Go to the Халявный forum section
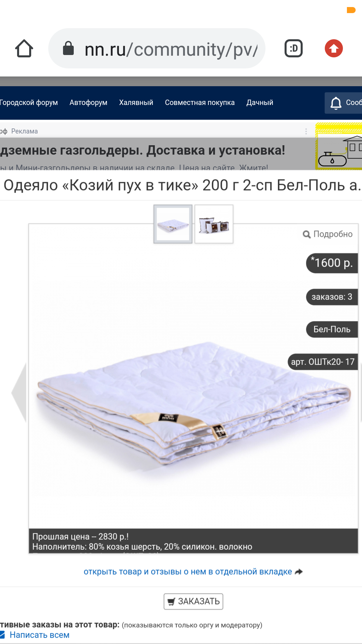Viewport: 362px width, 644px height. coord(136,103)
